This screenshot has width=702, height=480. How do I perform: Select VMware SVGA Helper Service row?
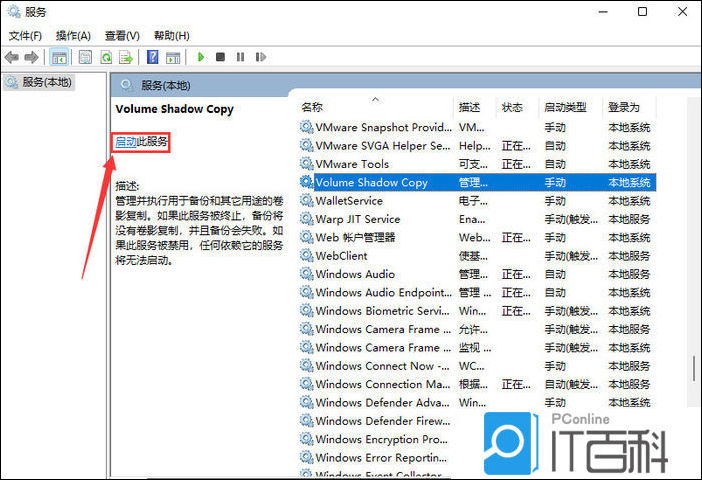477,146
